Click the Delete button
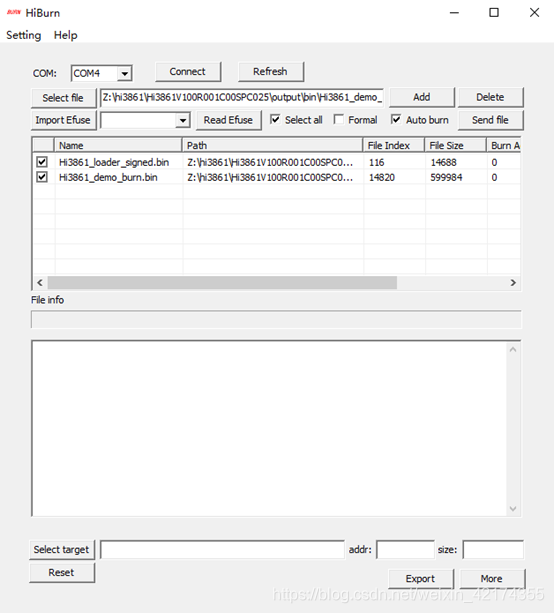 coord(490,97)
